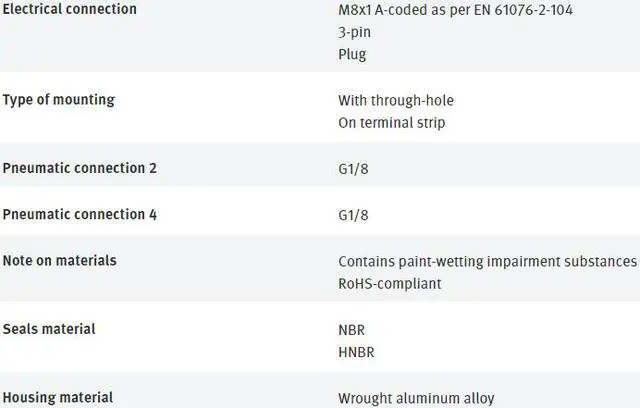
Task: Click G1/8 value for Pneumatic connection 2
Action: (x=353, y=169)
